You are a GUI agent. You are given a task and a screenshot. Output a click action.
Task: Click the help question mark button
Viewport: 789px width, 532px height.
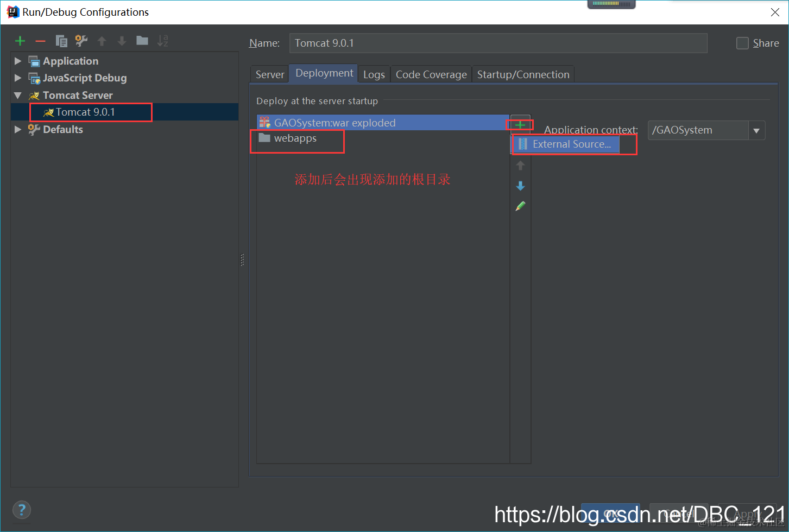(x=22, y=510)
